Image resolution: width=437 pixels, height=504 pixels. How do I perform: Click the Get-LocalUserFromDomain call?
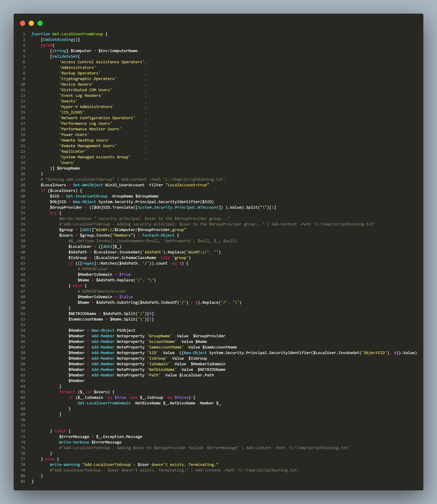pos(104,403)
